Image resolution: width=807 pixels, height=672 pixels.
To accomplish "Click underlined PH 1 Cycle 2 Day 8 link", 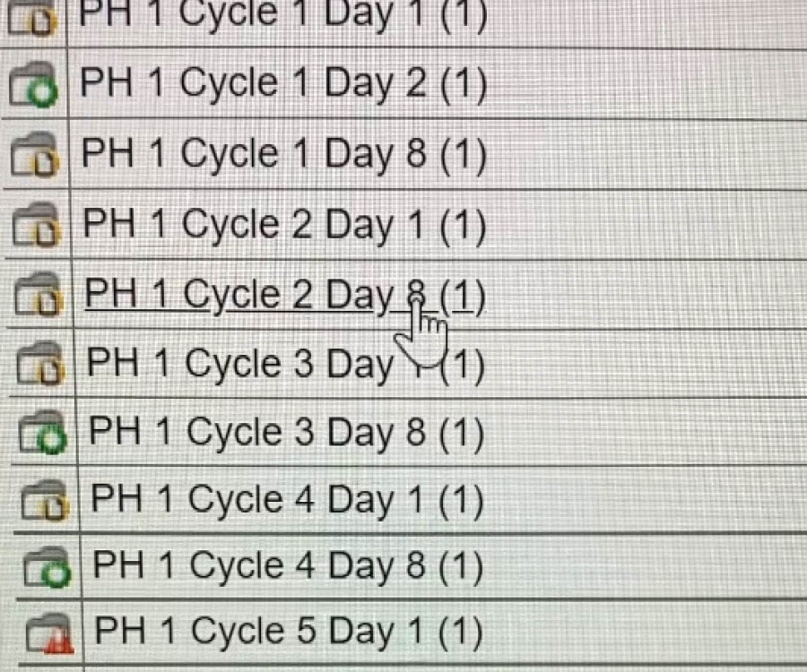I will pos(269,294).
